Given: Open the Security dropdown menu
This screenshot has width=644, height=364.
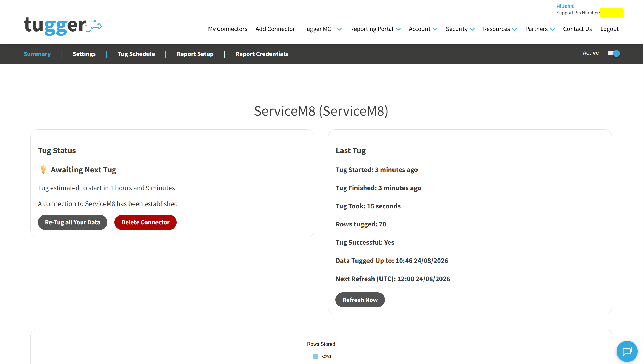Looking at the screenshot, I should [460, 29].
